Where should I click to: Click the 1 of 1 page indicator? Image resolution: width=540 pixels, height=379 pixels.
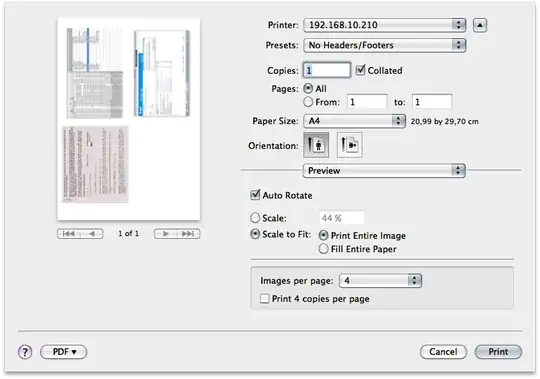coord(128,233)
